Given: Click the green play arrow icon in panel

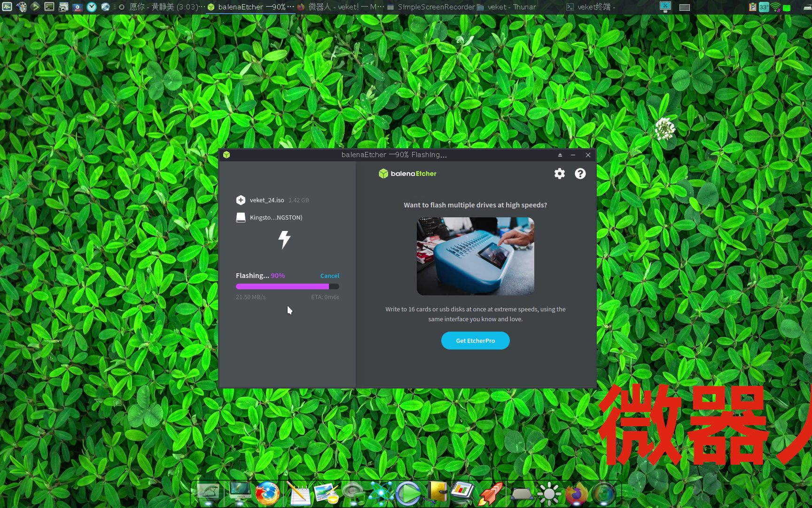Looking at the screenshot, I should [35, 7].
